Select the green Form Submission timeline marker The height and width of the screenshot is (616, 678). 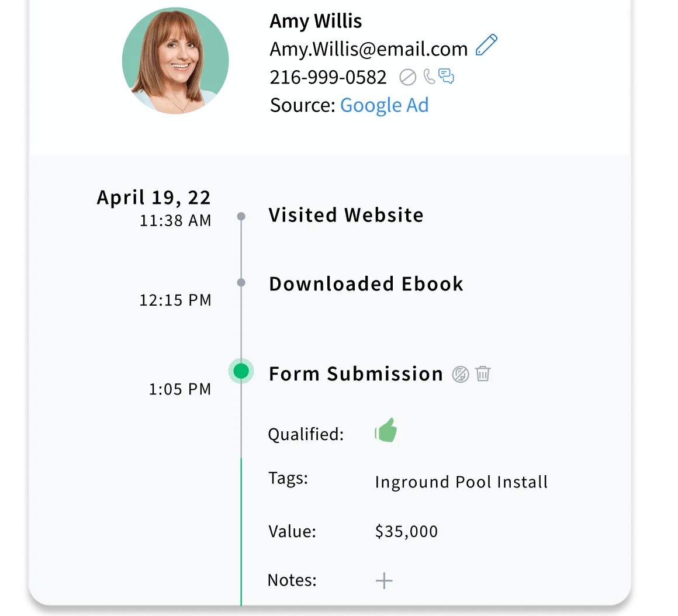pos(241,371)
